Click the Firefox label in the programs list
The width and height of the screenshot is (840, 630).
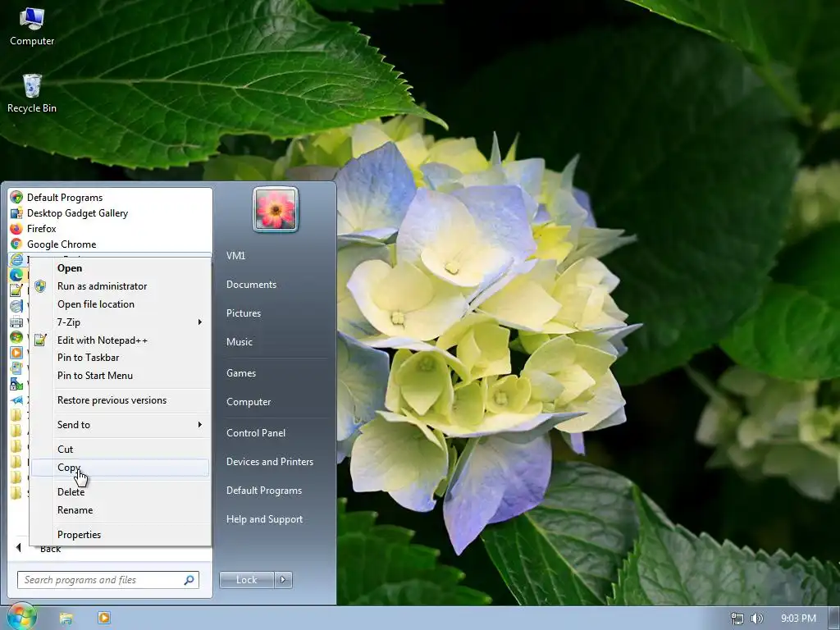point(42,229)
